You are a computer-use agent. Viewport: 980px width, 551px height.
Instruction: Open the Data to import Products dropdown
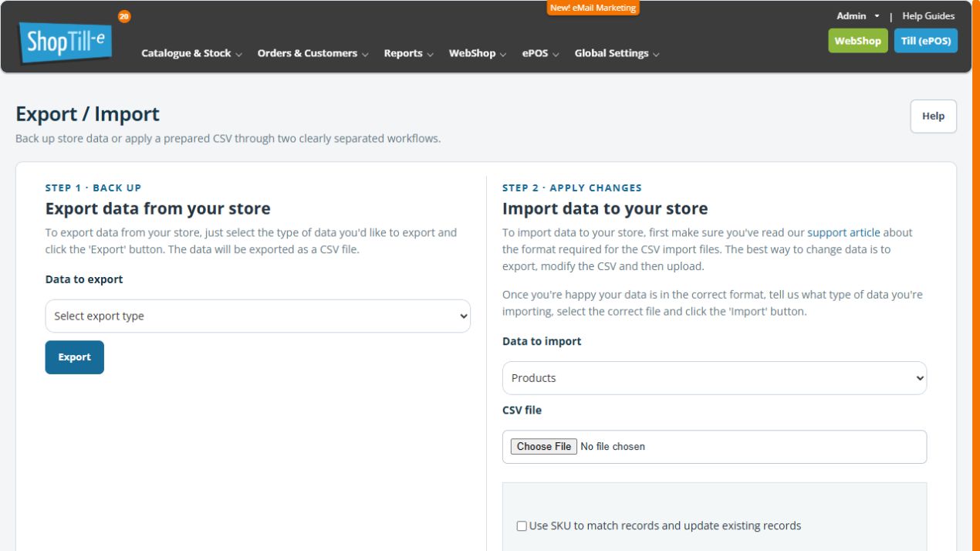[x=715, y=378]
